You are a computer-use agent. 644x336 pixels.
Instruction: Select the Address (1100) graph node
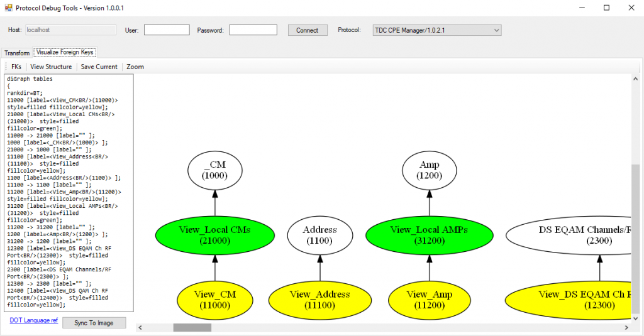click(320, 235)
